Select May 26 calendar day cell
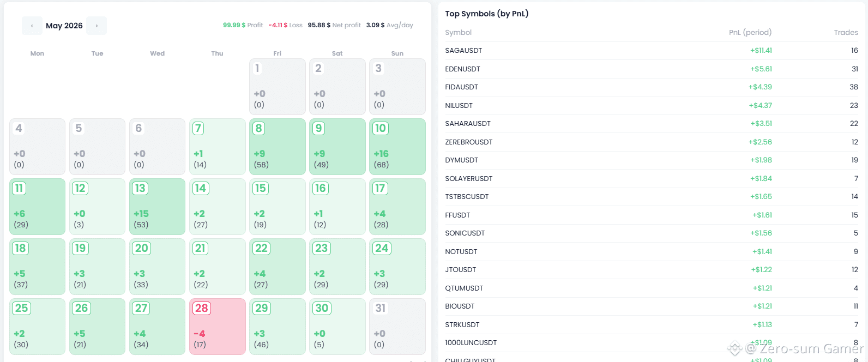 click(98, 327)
